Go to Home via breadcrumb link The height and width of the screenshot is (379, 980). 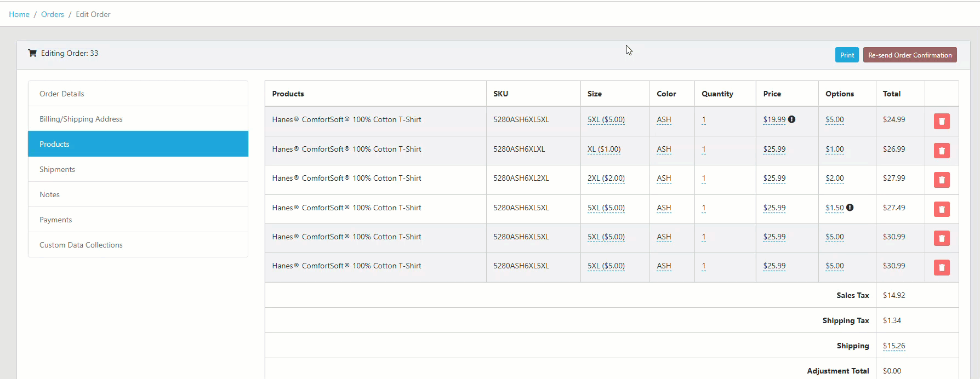point(19,14)
